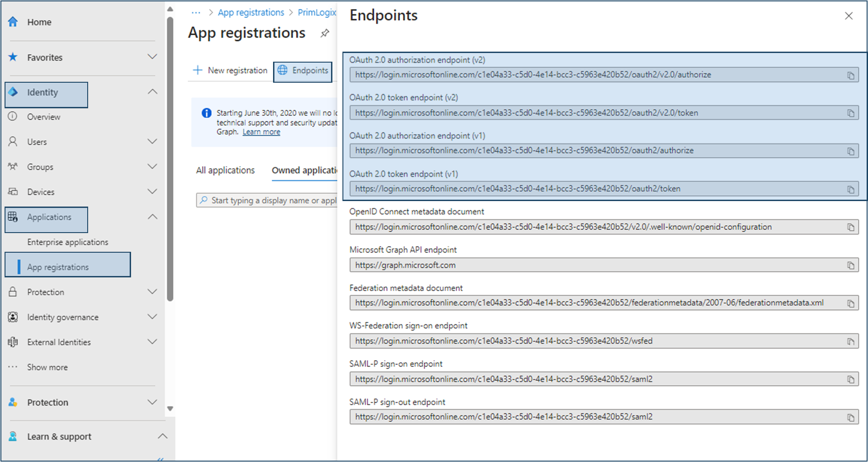Click the Learn & support icon

click(x=13, y=436)
